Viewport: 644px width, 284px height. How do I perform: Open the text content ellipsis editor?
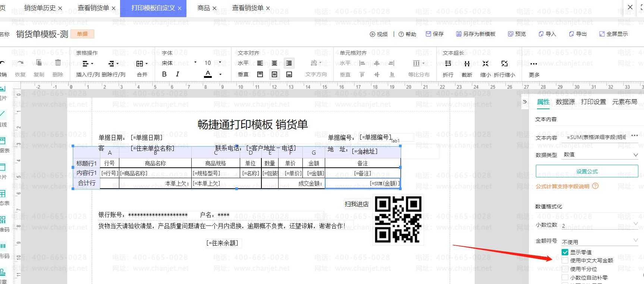coord(634,136)
